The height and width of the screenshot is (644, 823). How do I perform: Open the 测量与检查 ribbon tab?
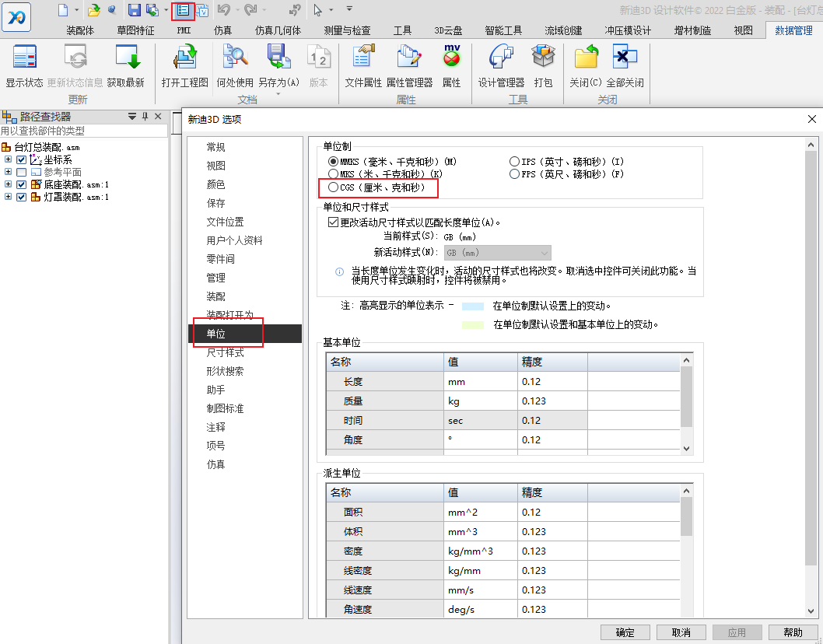click(347, 30)
